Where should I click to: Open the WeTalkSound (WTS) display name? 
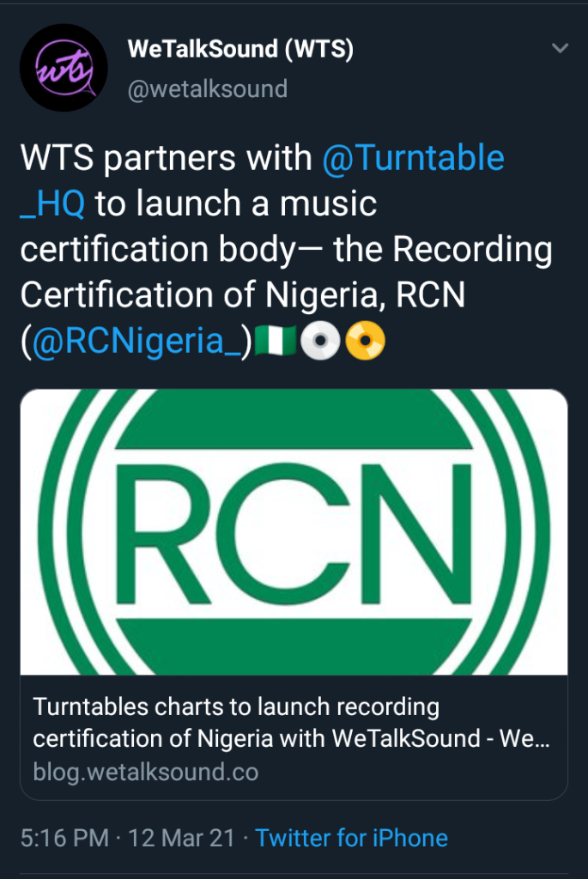click(239, 50)
